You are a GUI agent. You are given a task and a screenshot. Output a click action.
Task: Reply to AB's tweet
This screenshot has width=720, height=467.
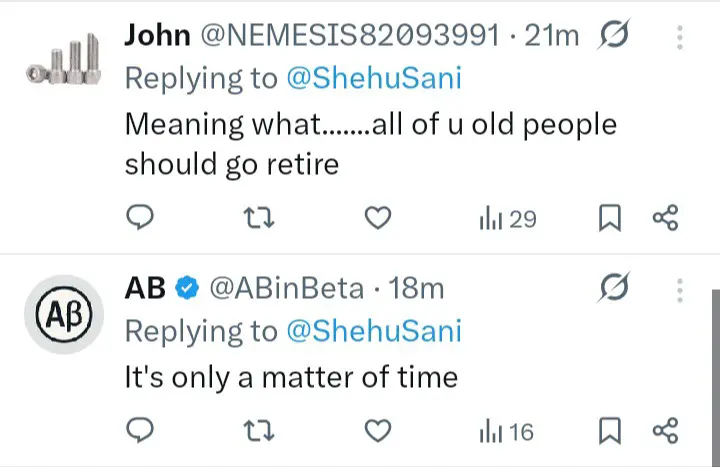(x=142, y=431)
